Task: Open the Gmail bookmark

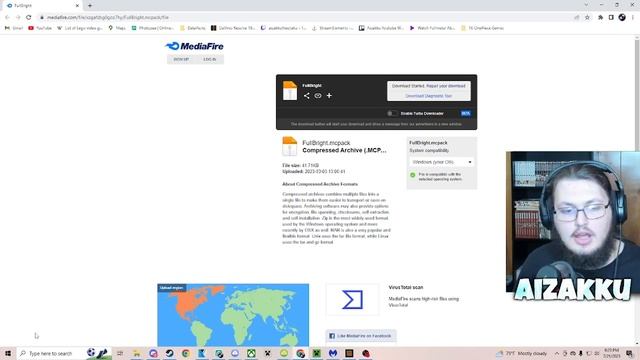Action: [x=14, y=28]
